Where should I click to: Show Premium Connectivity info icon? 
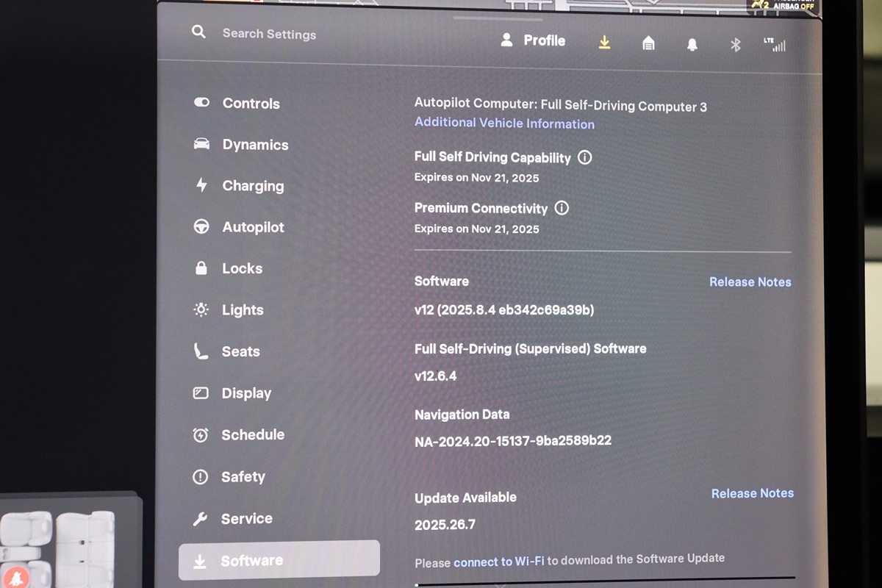tap(562, 208)
